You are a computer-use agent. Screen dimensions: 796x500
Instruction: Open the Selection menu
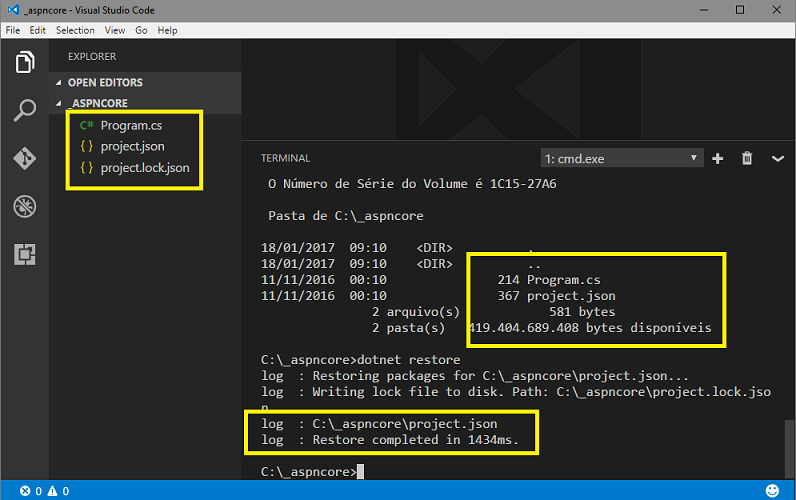[75, 30]
